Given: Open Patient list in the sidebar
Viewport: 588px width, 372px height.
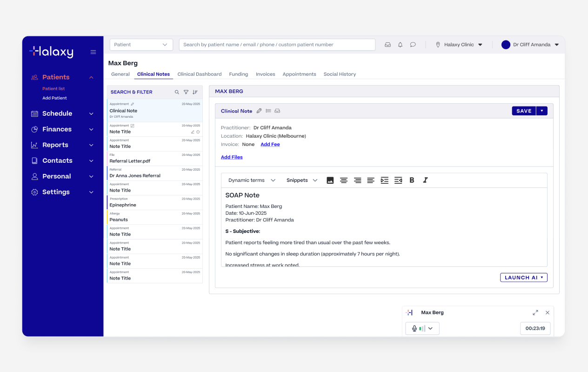Looking at the screenshot, I should tap(53, 89).
